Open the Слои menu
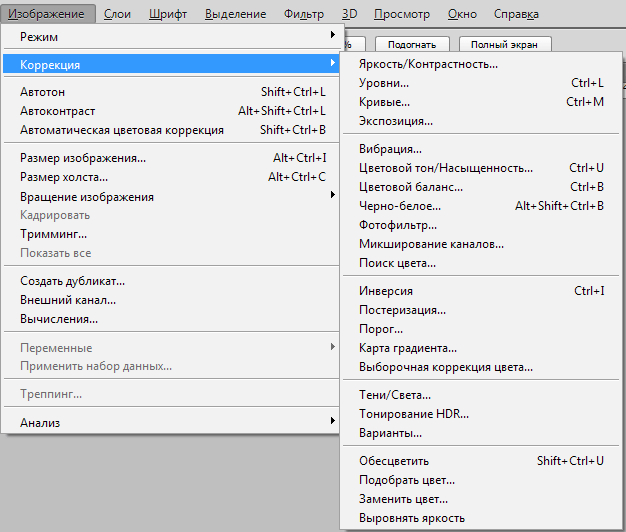 (117, 14)
